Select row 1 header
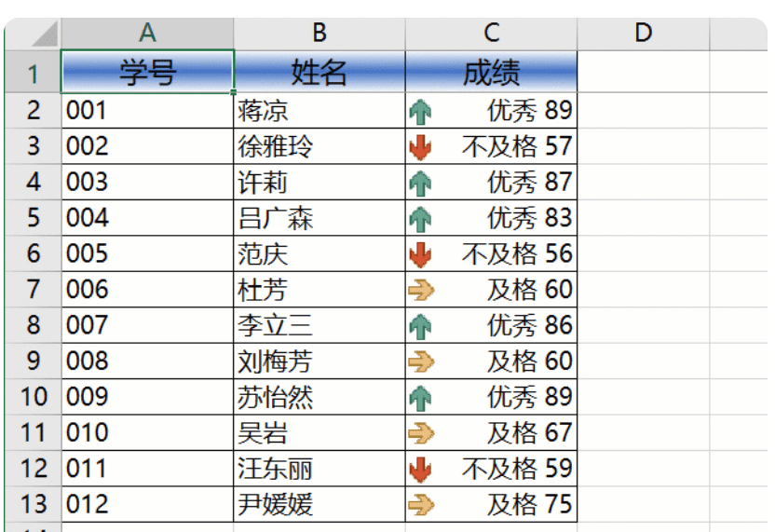 33,72
